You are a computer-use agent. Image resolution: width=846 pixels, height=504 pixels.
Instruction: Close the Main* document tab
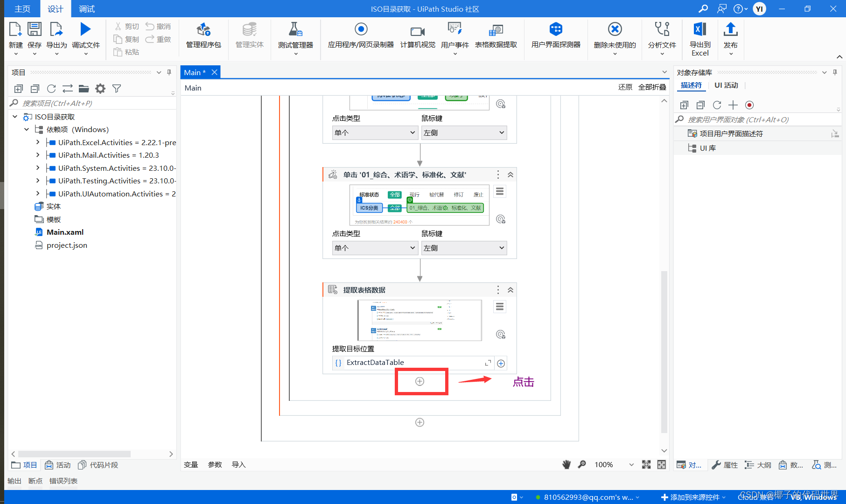coord(215,72)
